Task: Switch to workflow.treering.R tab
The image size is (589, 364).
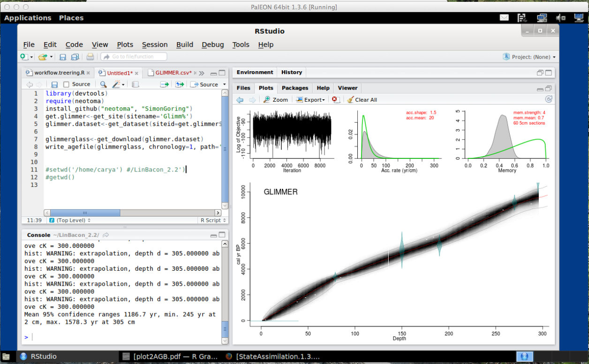Action: tap(59, 73)
